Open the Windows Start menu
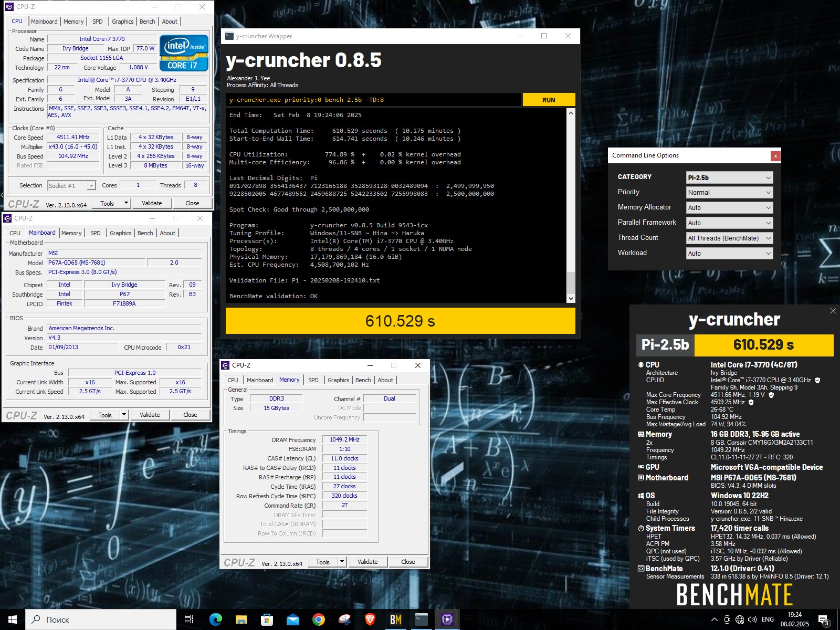The width and height of the screenshot is (840, 630). coord(13,619)
